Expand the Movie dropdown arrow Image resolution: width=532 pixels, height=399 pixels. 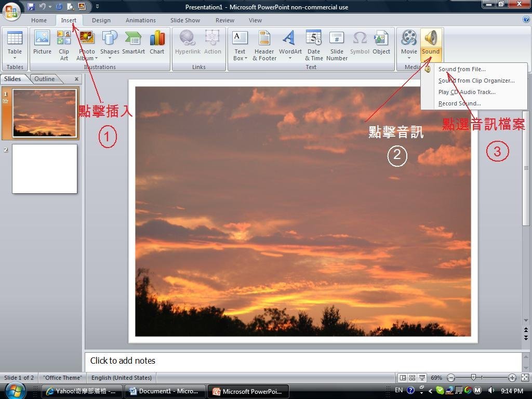(x=409, y=58)
